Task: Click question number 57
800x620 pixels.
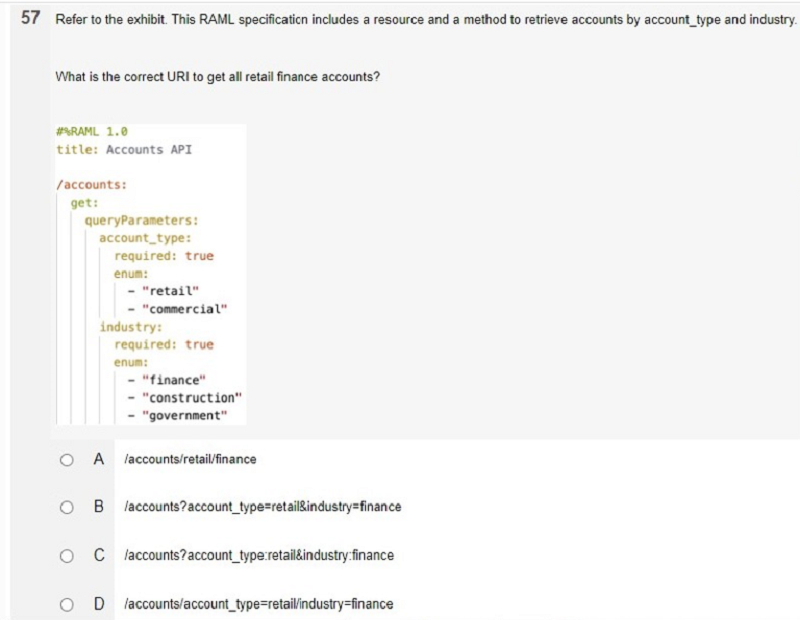Action: click(30, 18)
